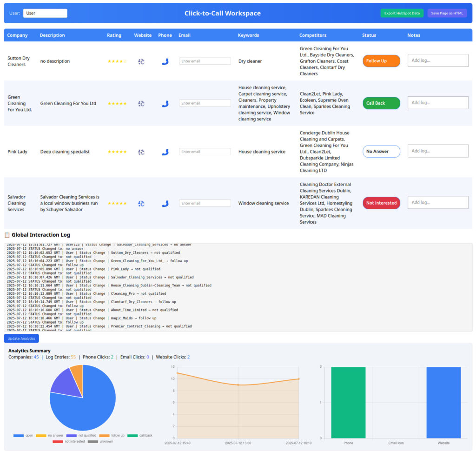
Task: Call Pink Lady via phone icon
Action: [165, 152]
